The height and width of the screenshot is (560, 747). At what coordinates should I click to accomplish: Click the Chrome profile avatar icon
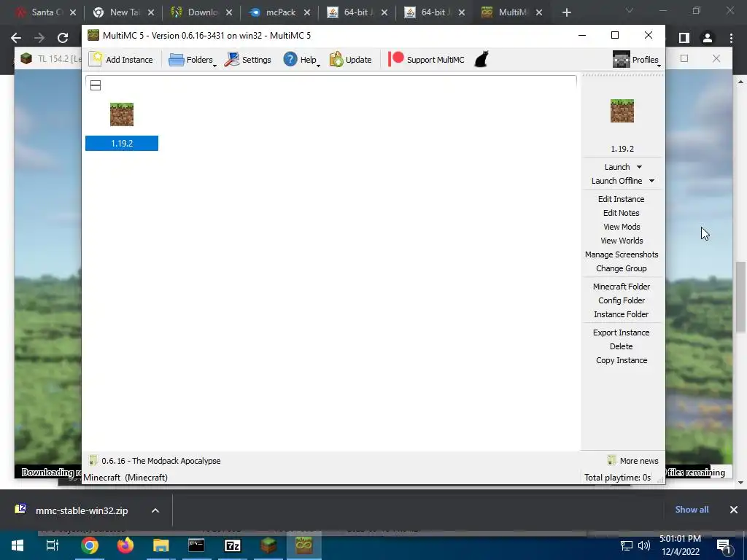tap(708, 38)
